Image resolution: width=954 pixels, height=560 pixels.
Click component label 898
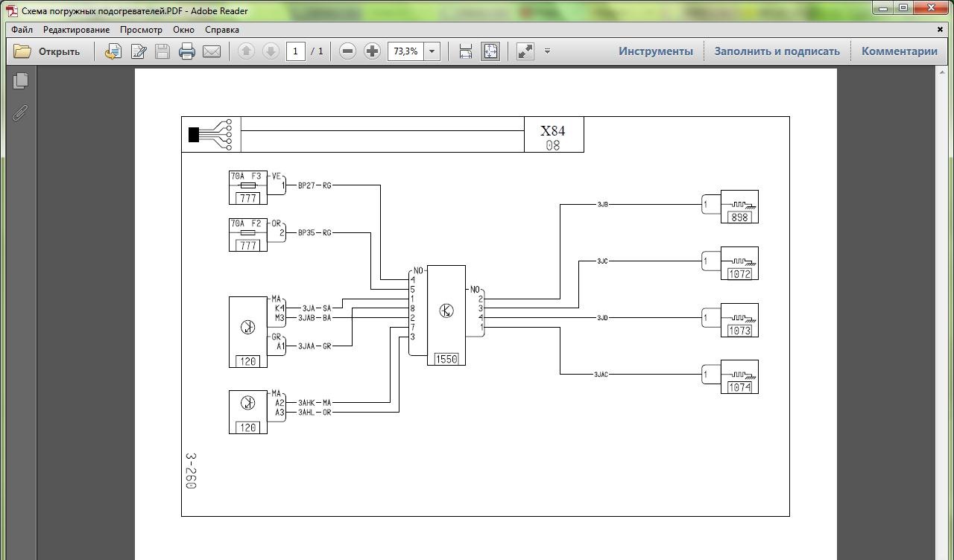click(739, 217)
